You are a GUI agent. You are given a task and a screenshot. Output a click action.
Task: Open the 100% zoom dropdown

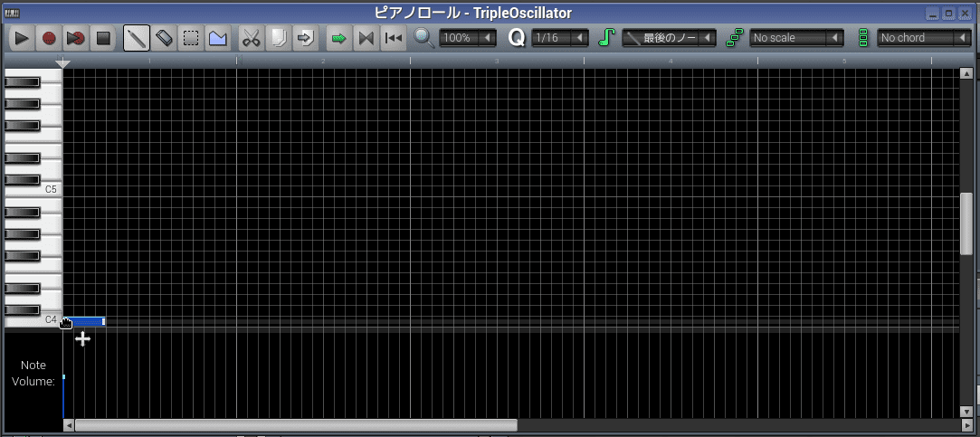coord(468,37)
